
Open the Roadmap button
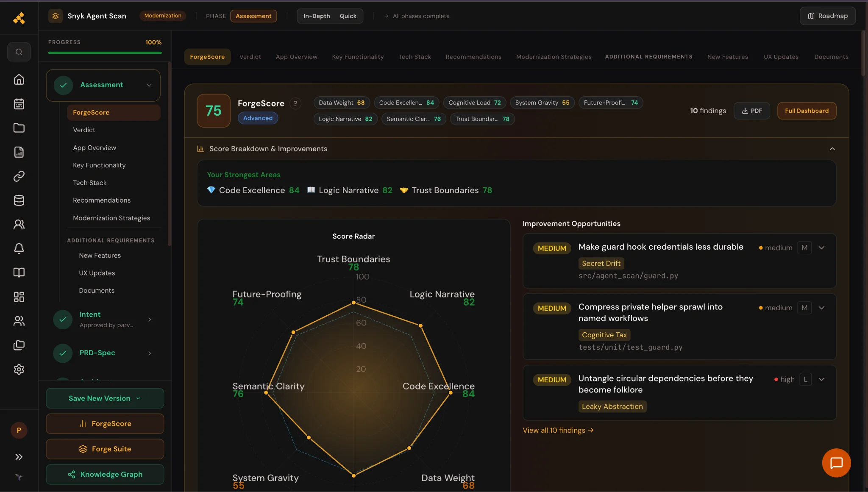827,16
